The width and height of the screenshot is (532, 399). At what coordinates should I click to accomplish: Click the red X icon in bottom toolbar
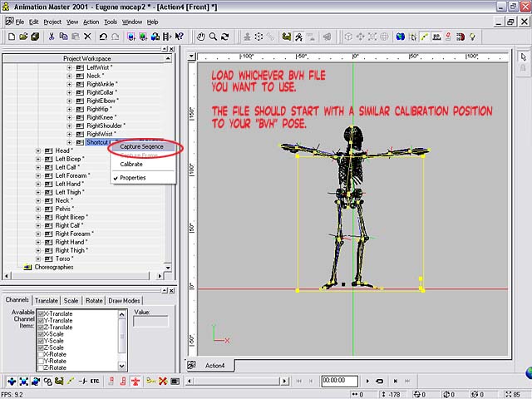163,382
